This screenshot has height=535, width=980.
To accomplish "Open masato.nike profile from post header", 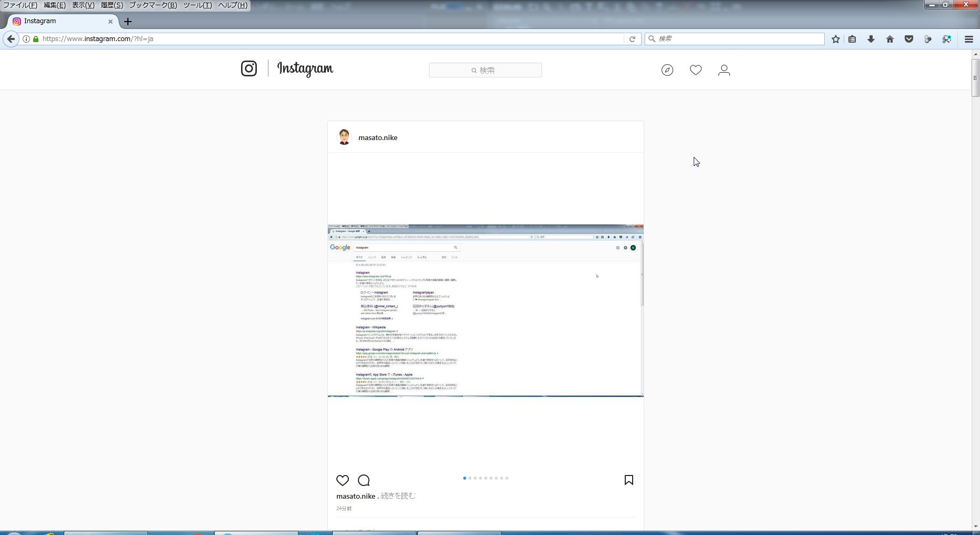I will 378,137.
